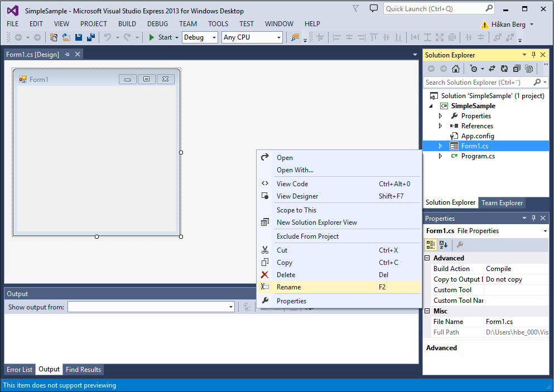
Task: Open the BUILD menu
Action: click(127, 23)
